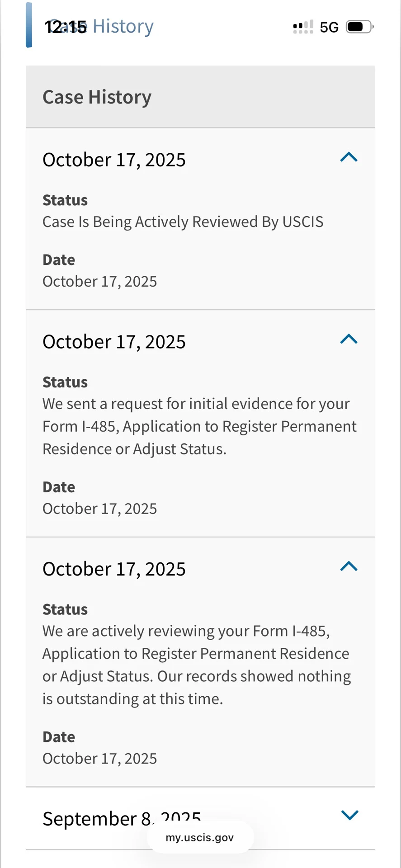This screenshot has width=401, height=868.
Task: Open the blue Case History title link
Action: coord(123,26)
